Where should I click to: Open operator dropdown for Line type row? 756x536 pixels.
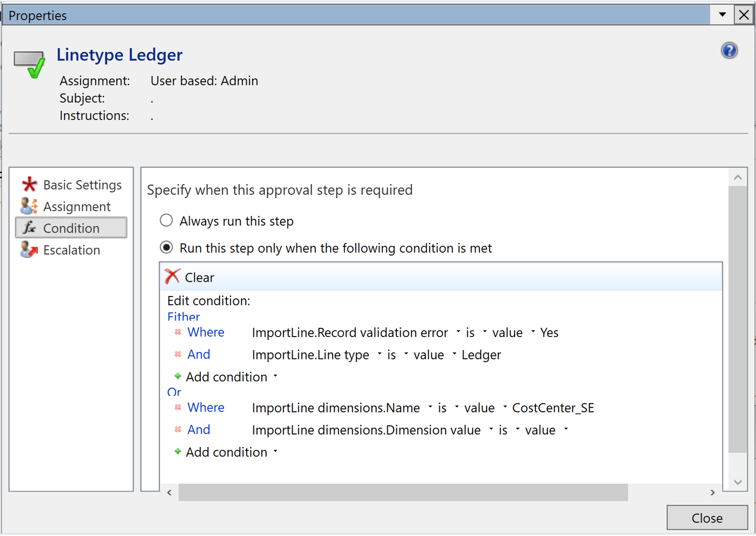click(406, 354)
